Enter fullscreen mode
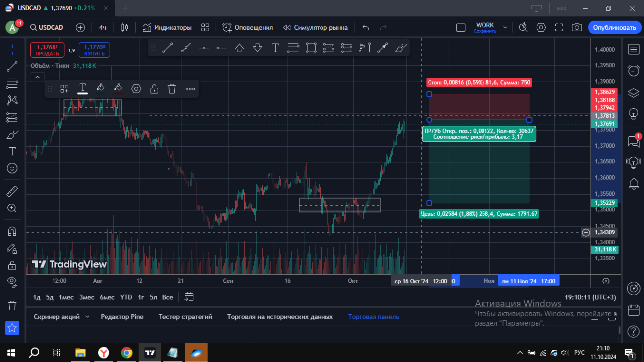This screenshot has width=644, height=362. click(x=559, y=27)
